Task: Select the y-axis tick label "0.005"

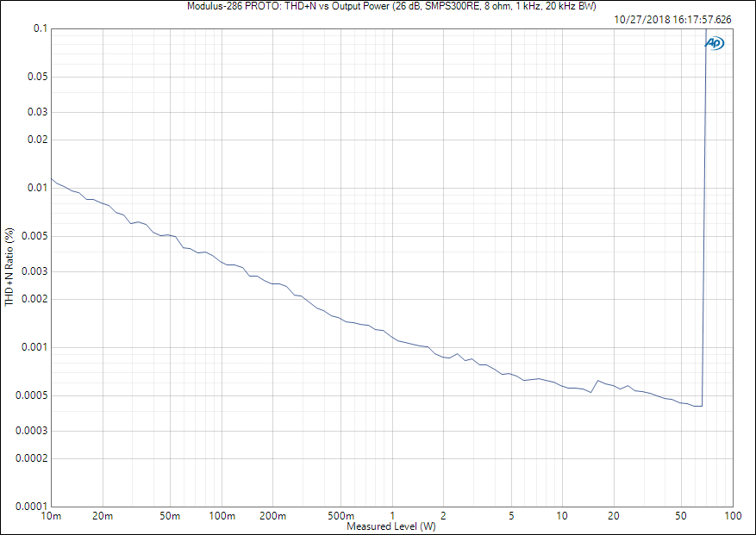Action: pyautogui.click(x=35, y=236)
